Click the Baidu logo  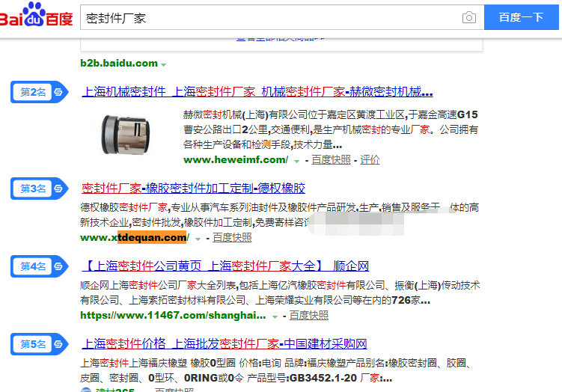tap(37, 14)
